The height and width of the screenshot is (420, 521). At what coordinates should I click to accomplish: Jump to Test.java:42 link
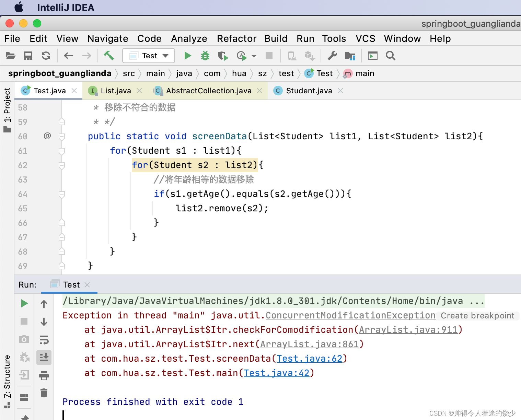[277, 373]
